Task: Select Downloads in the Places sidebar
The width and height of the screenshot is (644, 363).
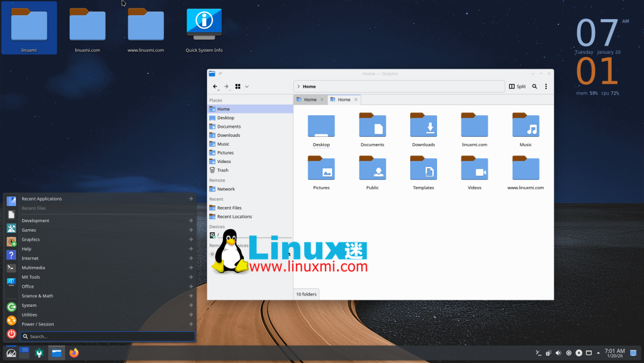Action: 229,135
